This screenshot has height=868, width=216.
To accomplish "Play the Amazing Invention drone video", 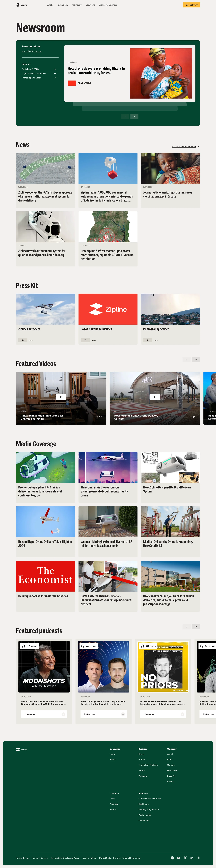I will (x=61, y=397).
